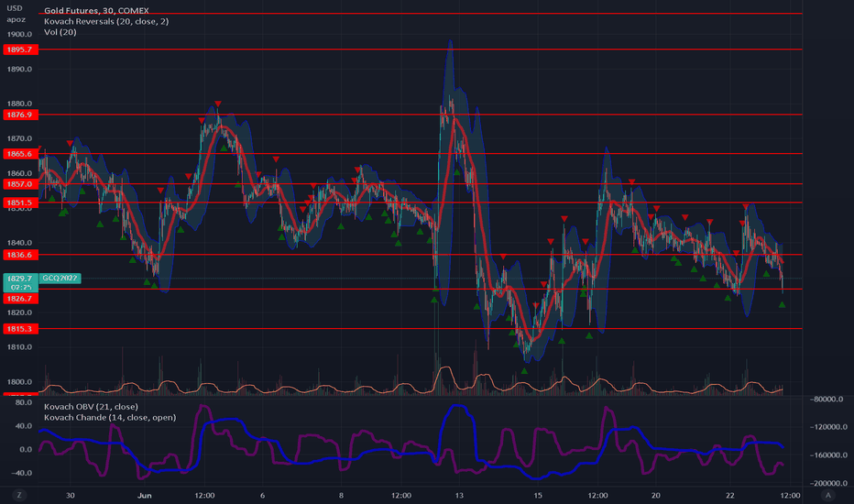Image resolution: width=854 pixels, height=504 pixels.
Task: Toggle the A auto-scale button
Action: pos(827,495)
